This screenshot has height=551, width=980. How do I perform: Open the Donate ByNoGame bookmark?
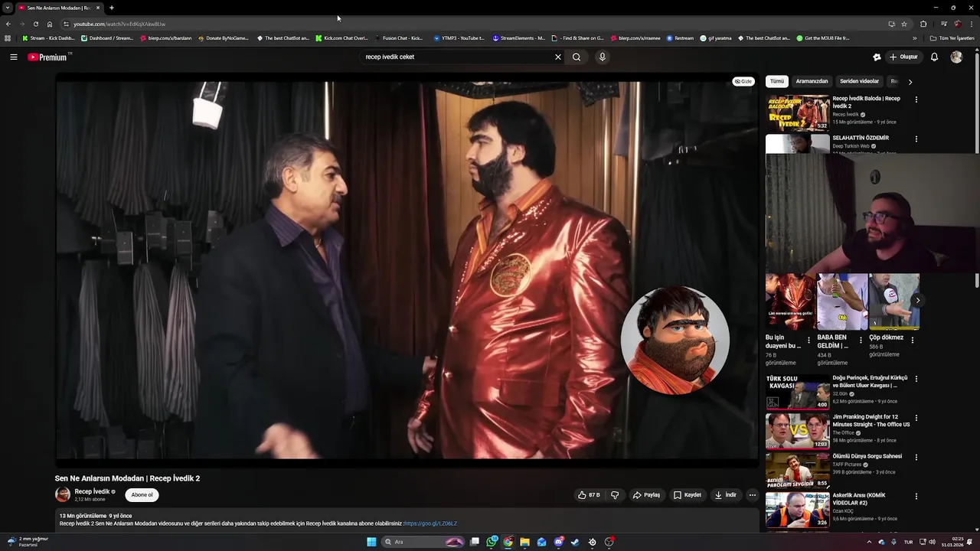coord(224,37)
